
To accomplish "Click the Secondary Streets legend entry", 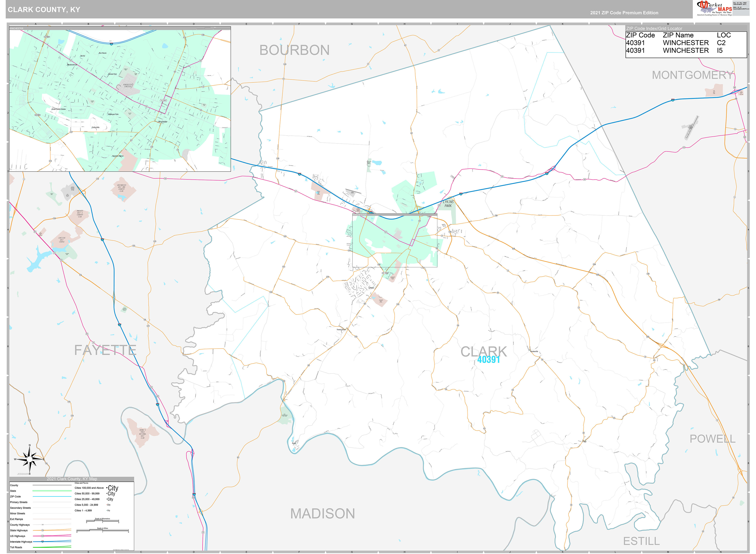I will pyautogui.click(x=20, y=508).
